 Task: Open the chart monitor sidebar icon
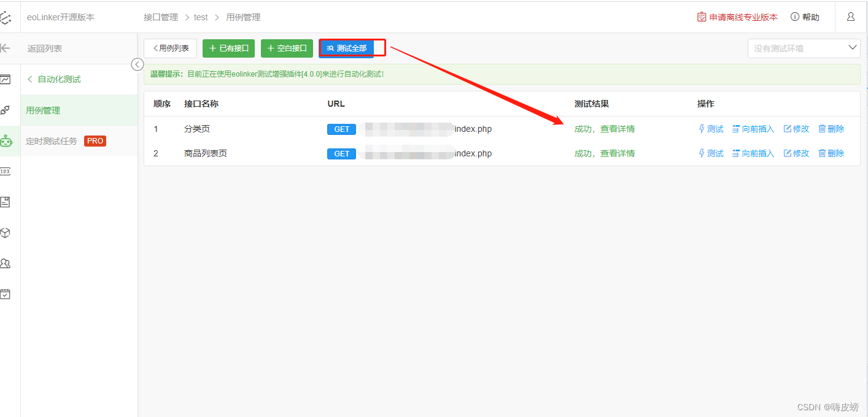click(x=5, y=79)
